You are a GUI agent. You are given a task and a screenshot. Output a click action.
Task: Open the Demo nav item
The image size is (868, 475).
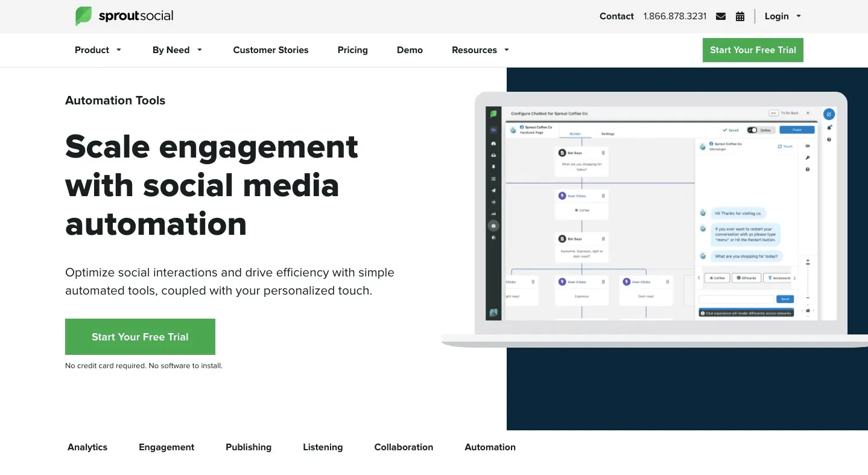(x=410, y=50)
